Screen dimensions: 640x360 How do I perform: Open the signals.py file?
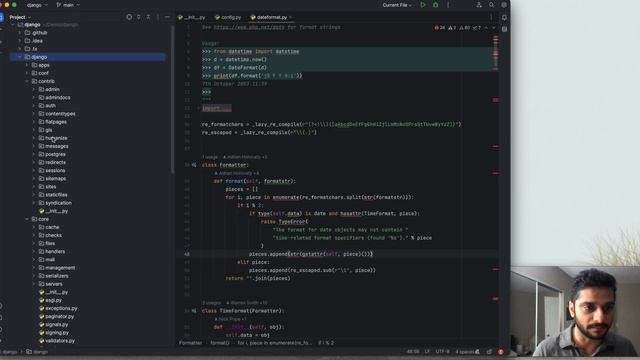coord(53,324)
